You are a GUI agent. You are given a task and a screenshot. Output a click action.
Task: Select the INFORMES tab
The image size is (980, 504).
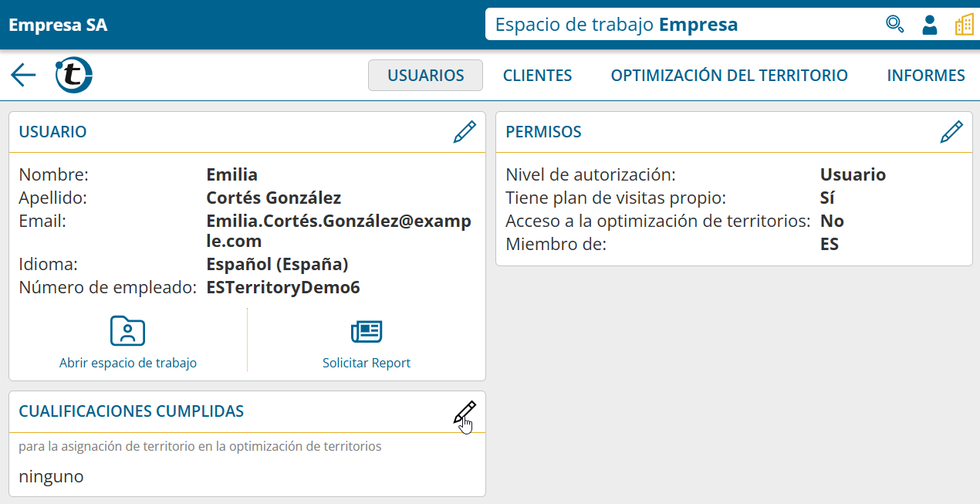(925, 76)
